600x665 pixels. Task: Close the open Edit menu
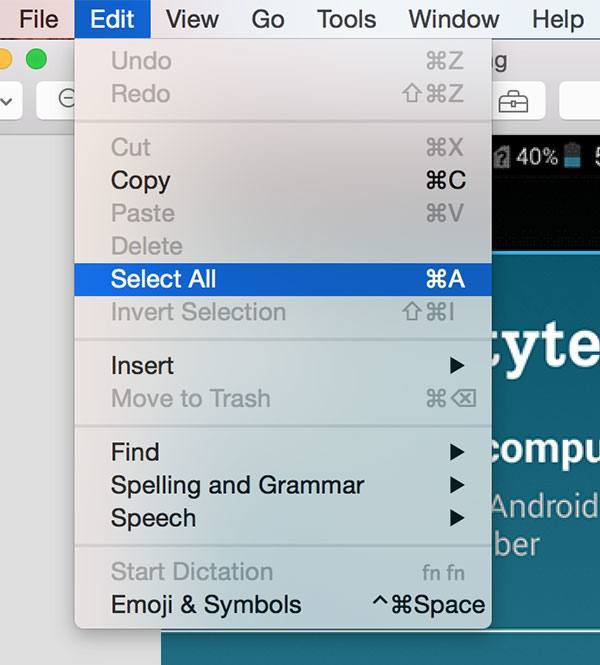coord(112,19)
